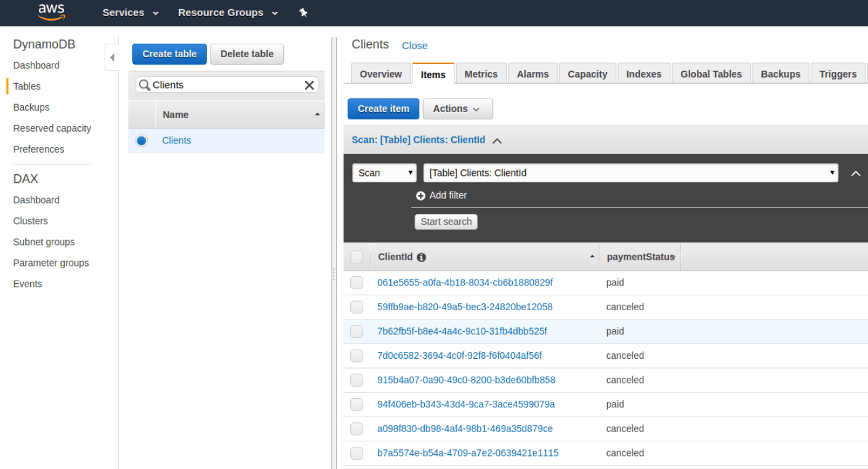This screenshot has height=469, width=868.
Task: Check the row for client 59ffb9ae-b820
Action: (x=356, y=307)
